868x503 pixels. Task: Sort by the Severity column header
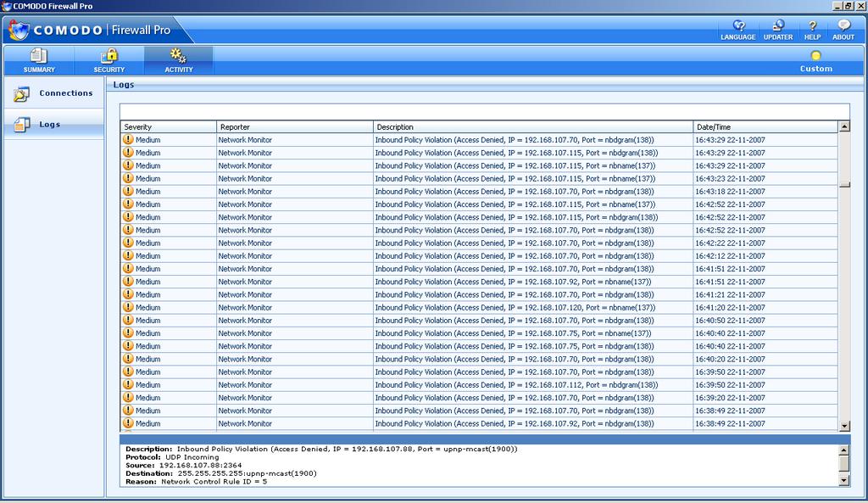pos(169,127)
